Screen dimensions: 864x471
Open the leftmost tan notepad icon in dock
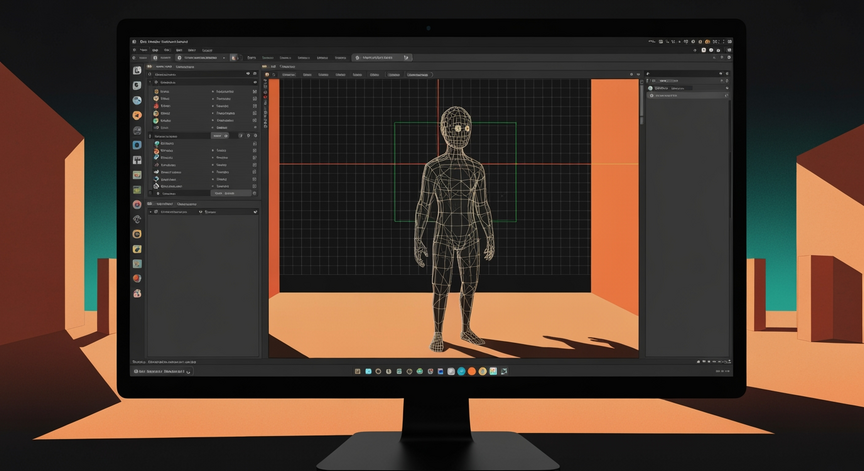click(x=358, y=371)
